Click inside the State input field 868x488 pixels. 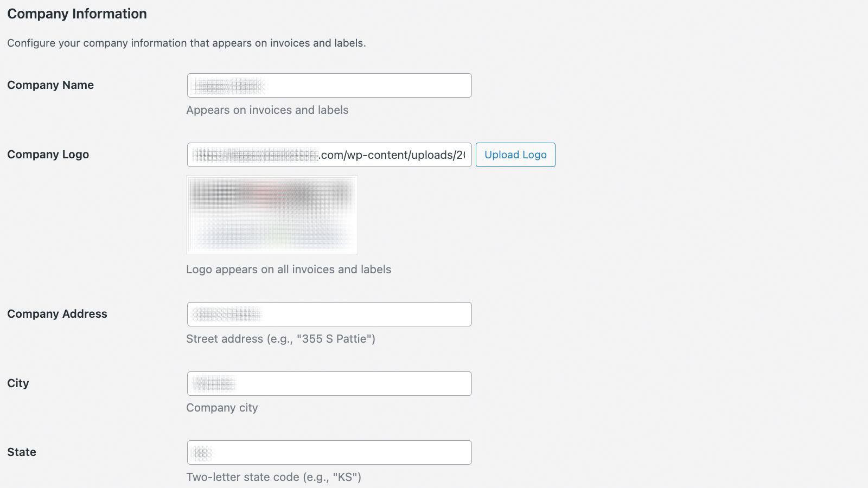[x=329, y=452]
